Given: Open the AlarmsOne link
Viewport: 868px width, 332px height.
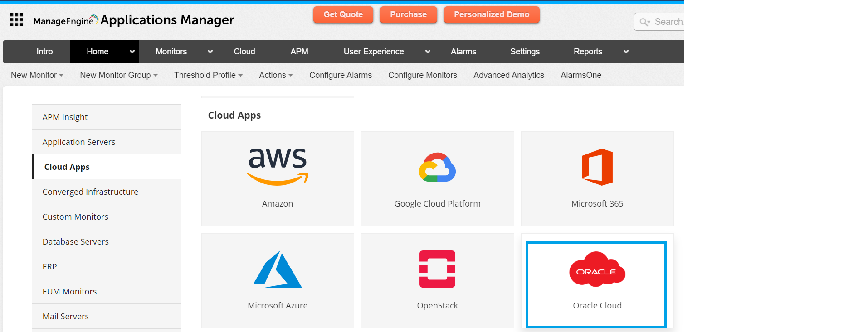Looking at the screenshot, I should [x=581, y=75].
